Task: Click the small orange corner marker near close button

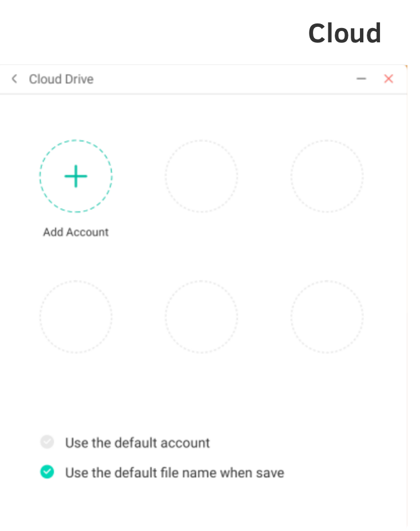Action: pos(406,67)
